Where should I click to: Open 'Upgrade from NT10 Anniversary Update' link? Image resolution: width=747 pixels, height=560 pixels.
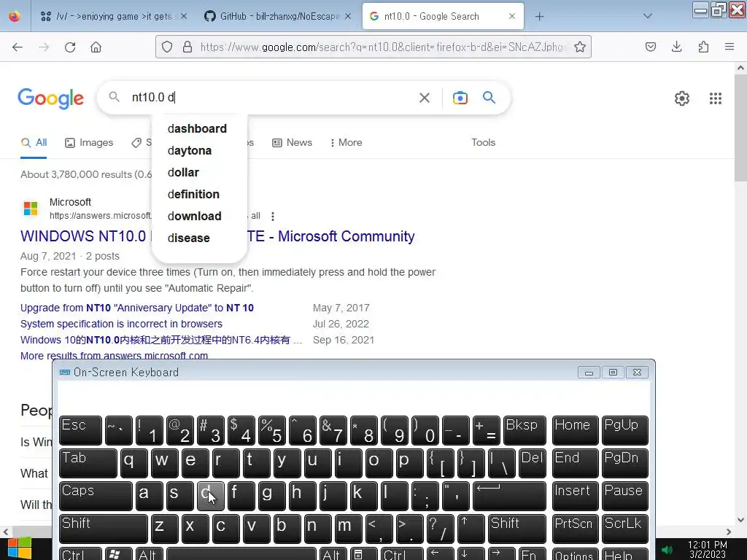[x=136, y=308]
